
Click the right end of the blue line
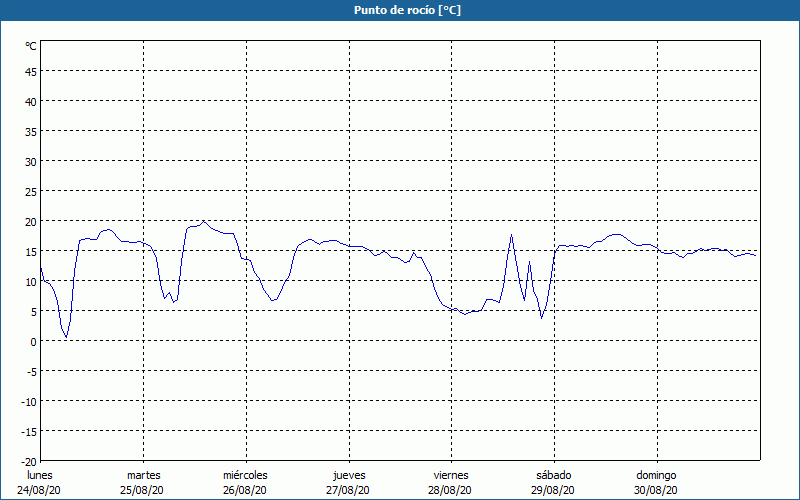pyautogui.click(x=755, y=256)
